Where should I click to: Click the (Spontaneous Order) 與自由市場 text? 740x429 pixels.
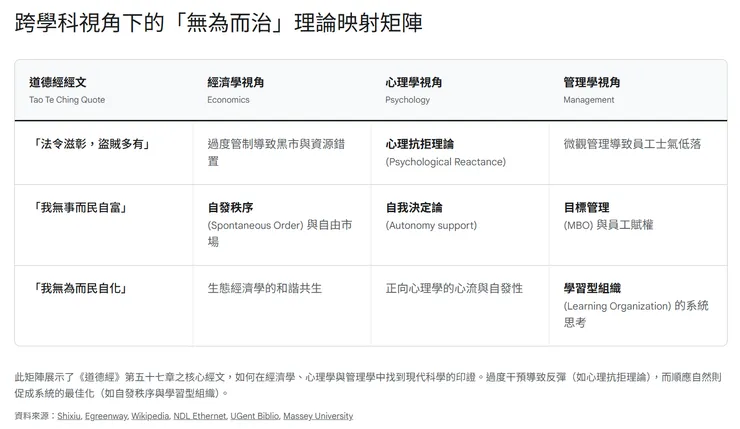click(x=279, y=233)
